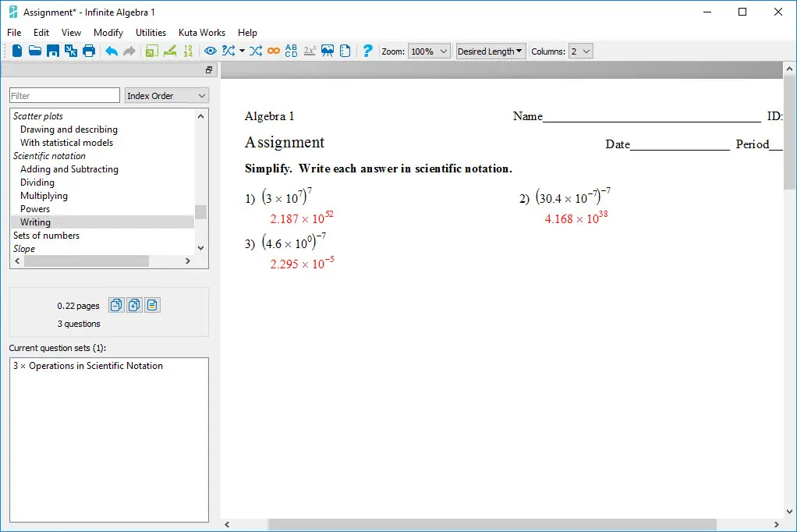Open the Edit menu
Image resolution: width=797 pixels, height=532 pixels.
pos(41,33)
